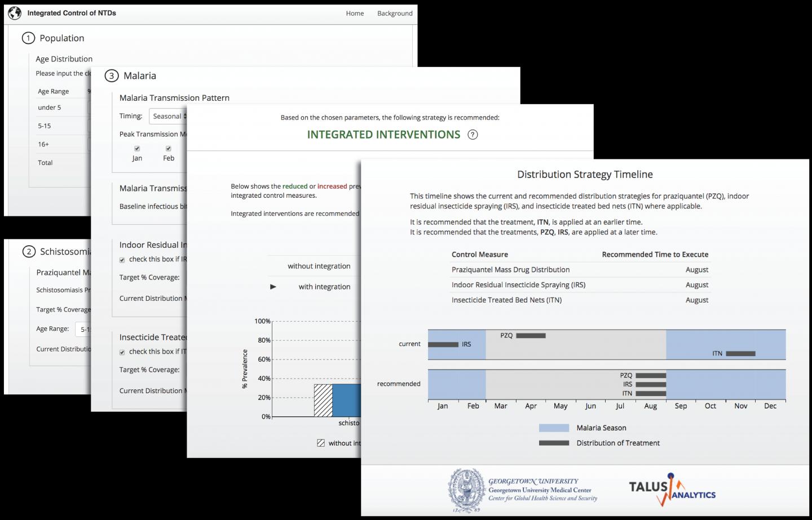
Task: Click the Praziquantel Mass Drug Distribution row
Action: (510, 269)
